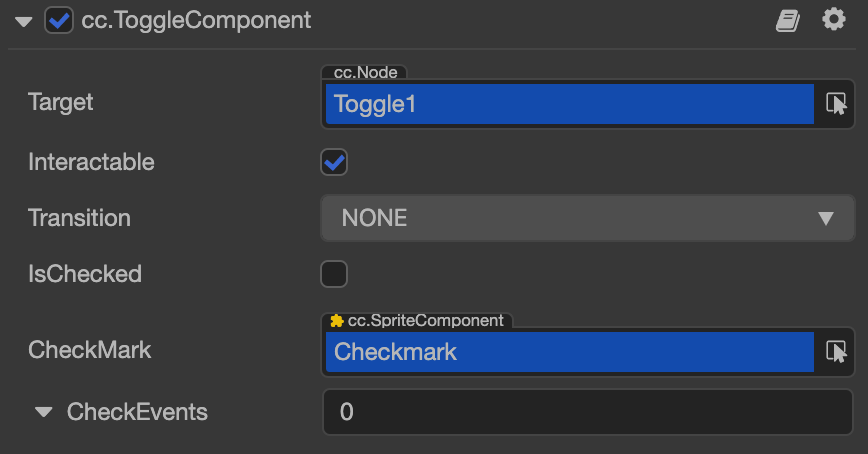Viewport: 868px width, 454px height.
Task: Click the Target property label
Action: click(61, 102)
